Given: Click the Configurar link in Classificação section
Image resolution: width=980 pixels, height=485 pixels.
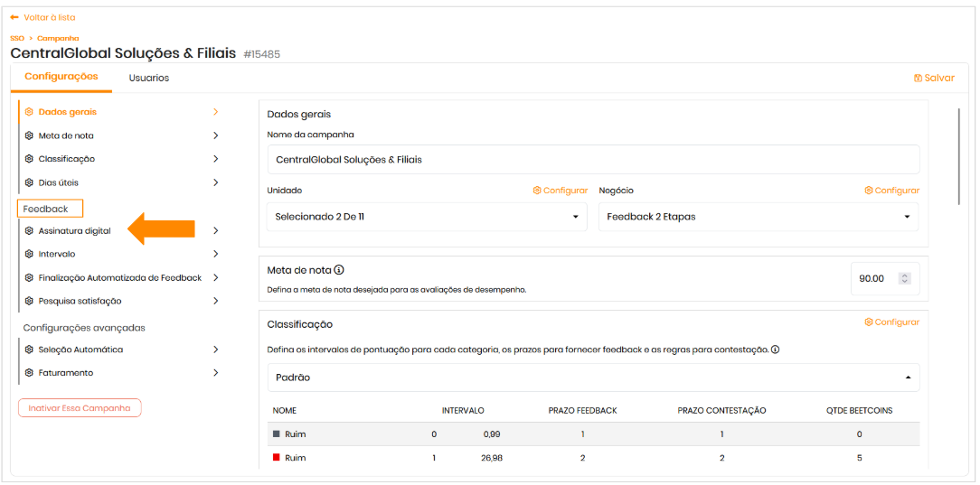Looking at the screenshot, I should tap(891, 322).
